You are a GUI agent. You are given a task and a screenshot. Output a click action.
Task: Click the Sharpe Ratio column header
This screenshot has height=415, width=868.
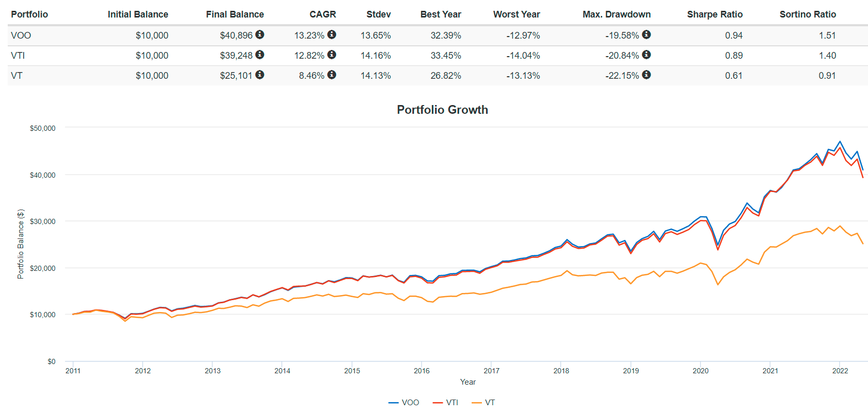point(714,14)
